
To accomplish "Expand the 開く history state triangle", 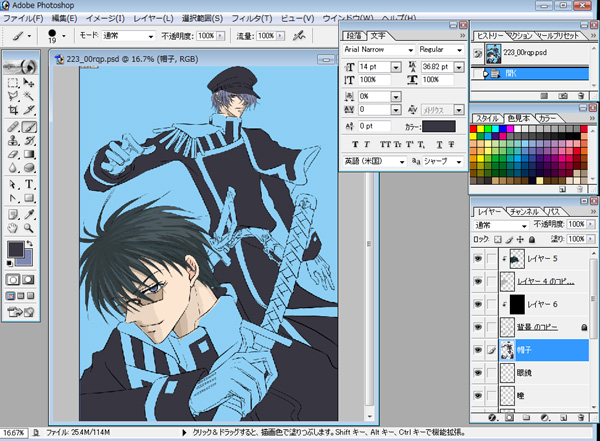I will point(486,74).
